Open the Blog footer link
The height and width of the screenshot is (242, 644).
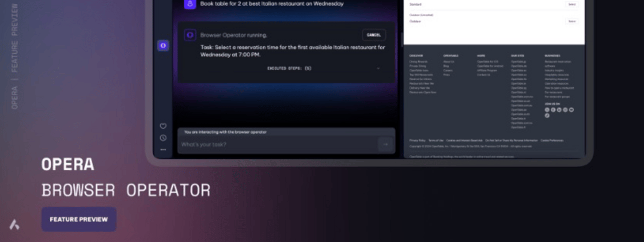[x=446, y=66]
